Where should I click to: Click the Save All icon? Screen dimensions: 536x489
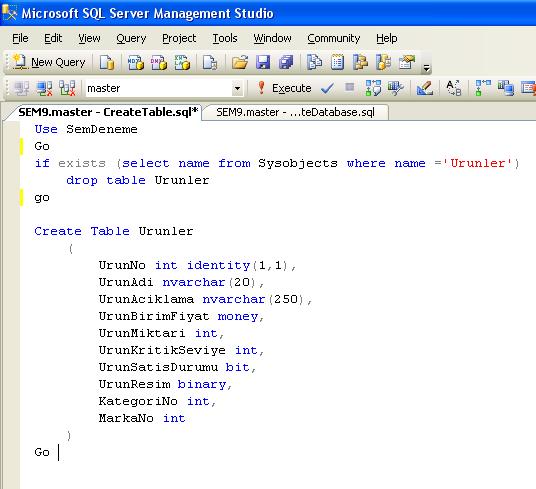point(286,63)
